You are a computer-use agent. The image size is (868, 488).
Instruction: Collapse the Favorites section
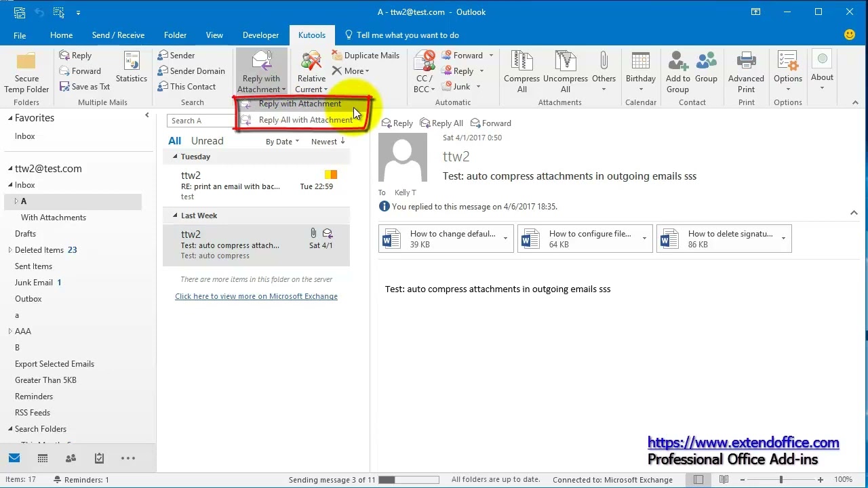(10, 118)
